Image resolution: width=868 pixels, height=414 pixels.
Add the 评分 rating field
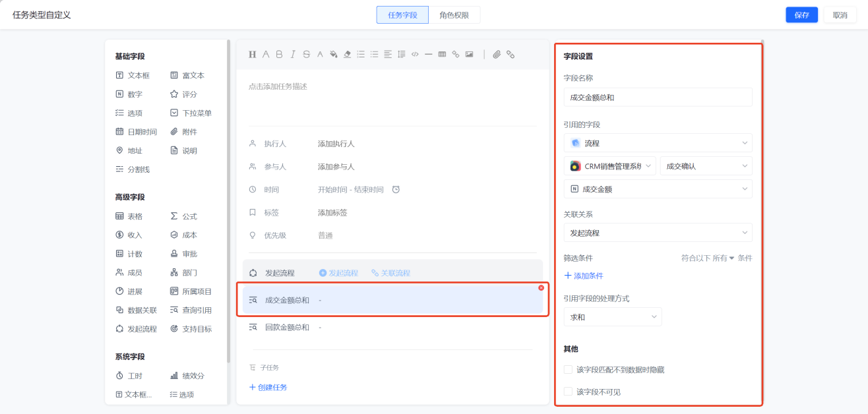tap(183, 94)
